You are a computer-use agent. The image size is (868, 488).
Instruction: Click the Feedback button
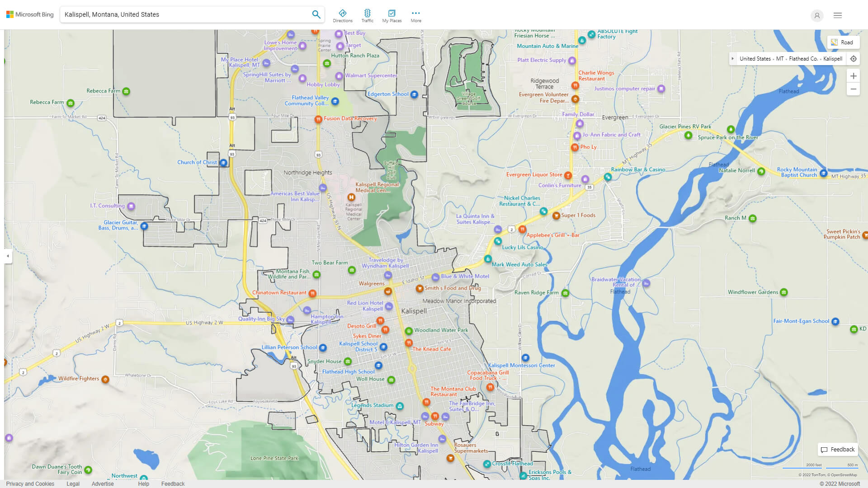tap(837, 449)
